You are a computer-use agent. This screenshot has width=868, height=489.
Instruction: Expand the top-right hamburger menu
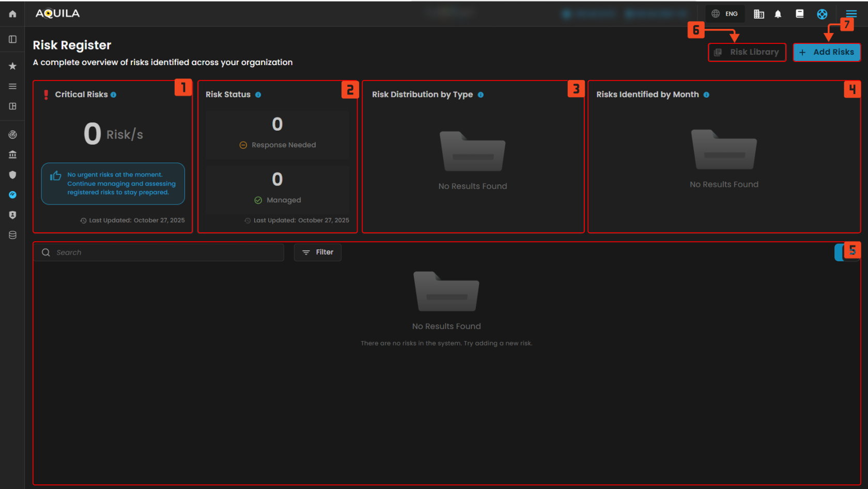tap(851, 14)
